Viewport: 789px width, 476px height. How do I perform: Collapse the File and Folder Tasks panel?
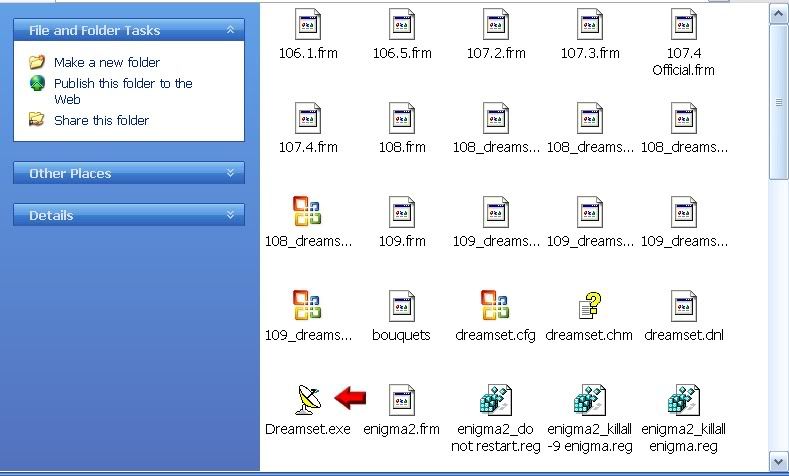(x=230, y=30)
